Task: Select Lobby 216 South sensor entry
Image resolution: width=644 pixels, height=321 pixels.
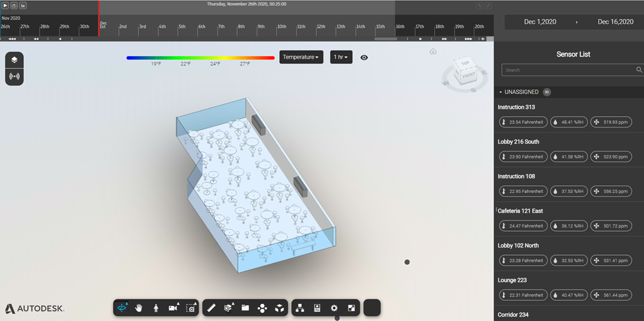Action: click(x=518, y=142)
